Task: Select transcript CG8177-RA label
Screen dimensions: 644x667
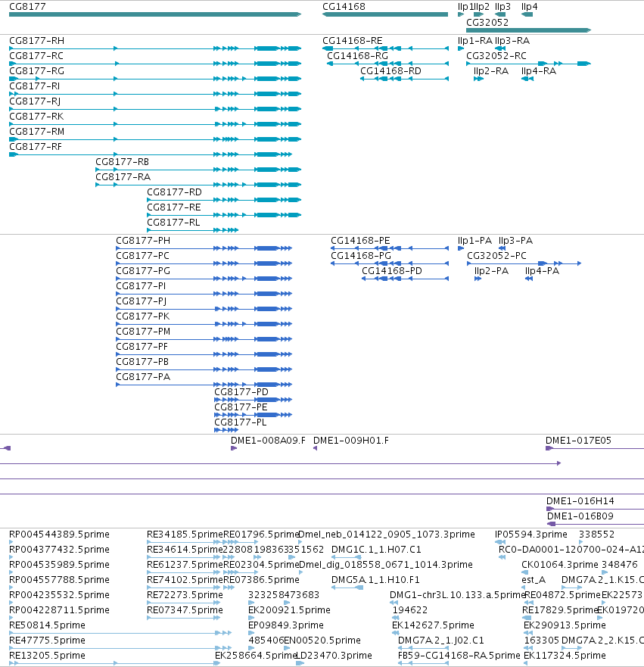Action: coord(123,177)
